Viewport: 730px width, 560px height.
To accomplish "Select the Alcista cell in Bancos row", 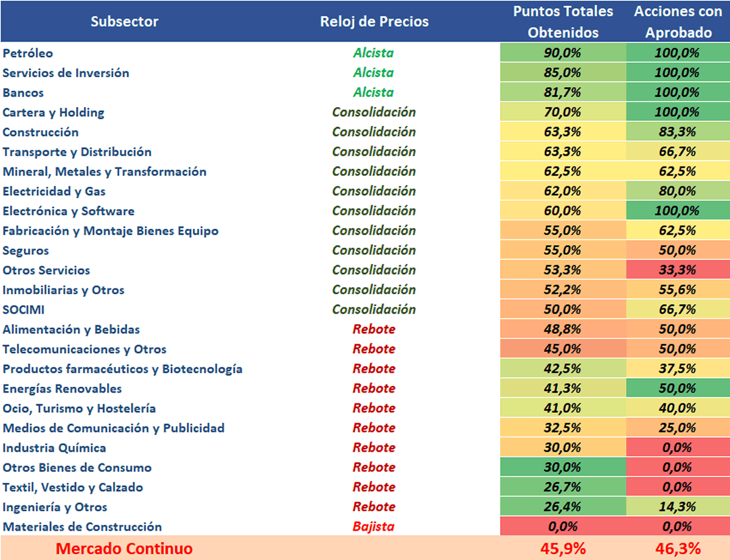I will click(x=374, y=92).
